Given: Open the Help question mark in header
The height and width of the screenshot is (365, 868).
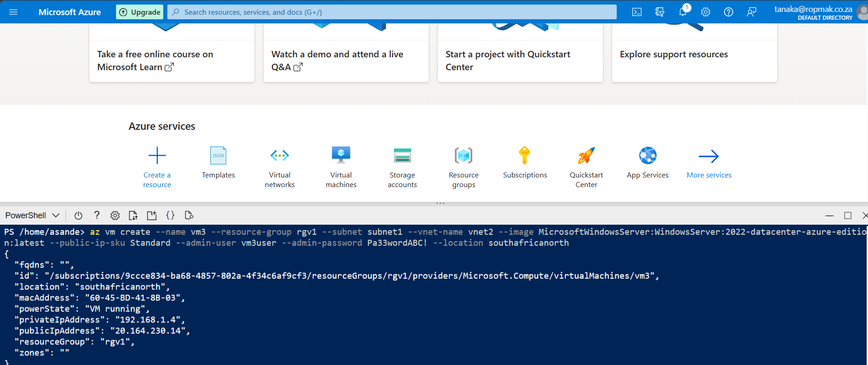Looking at the screenshot, I should coord(729,12).
